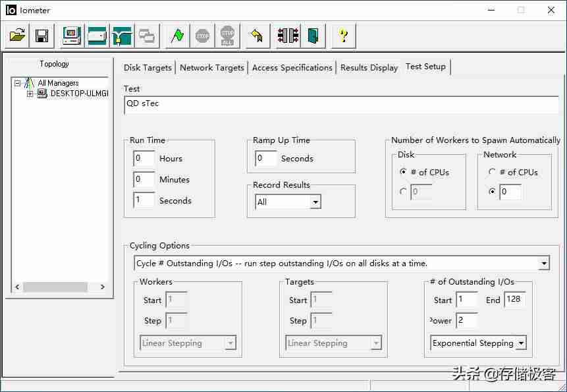Save the test configuration file
Image resolution: width=567 pixels, height=392 pixels.
coord(42,36)
